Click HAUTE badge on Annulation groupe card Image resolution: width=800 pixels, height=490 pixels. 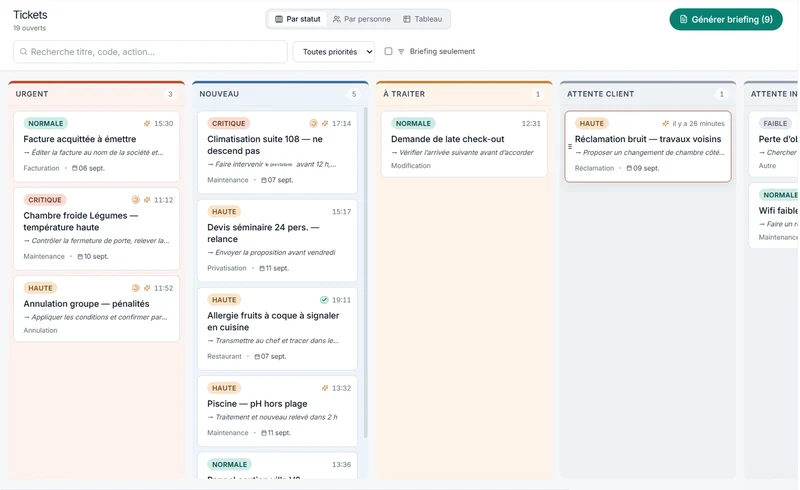40,288
